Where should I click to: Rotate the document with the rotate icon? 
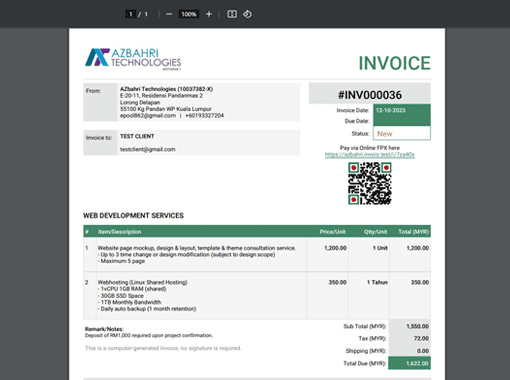coord(247,14)
